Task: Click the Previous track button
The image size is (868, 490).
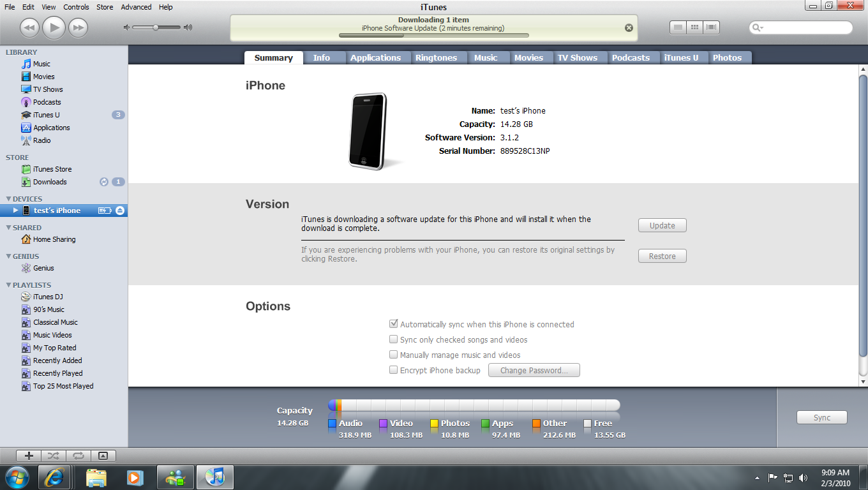Action: [30, 27]
